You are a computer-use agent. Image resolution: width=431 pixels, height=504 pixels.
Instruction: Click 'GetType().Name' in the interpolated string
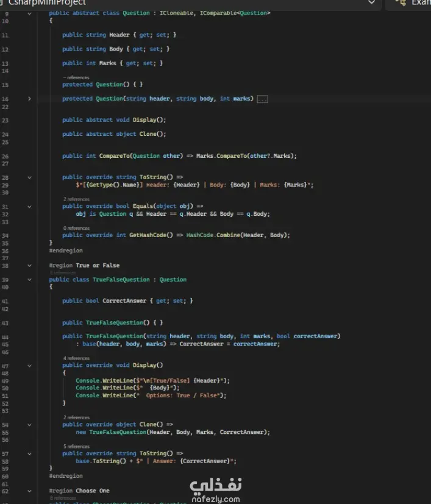point(113,185)
